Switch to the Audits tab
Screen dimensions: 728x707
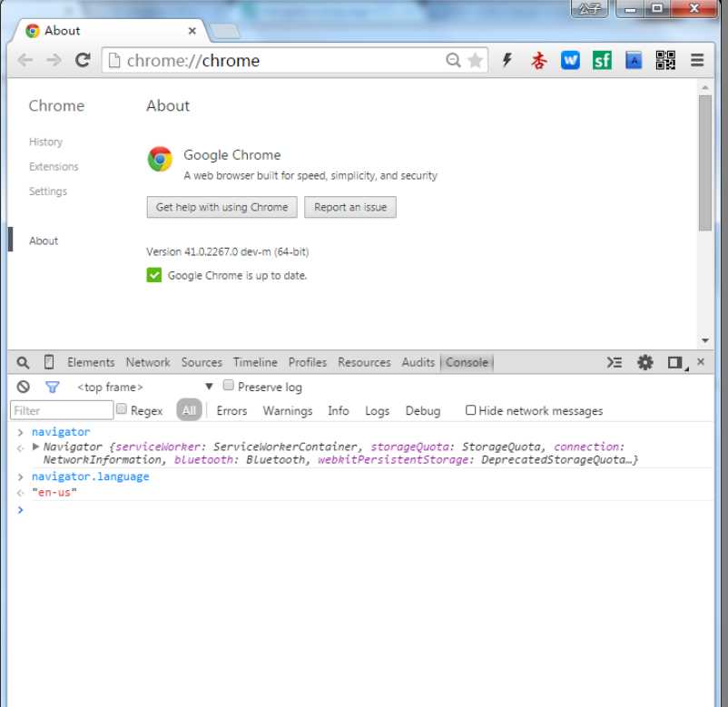[x=418, y=362]
